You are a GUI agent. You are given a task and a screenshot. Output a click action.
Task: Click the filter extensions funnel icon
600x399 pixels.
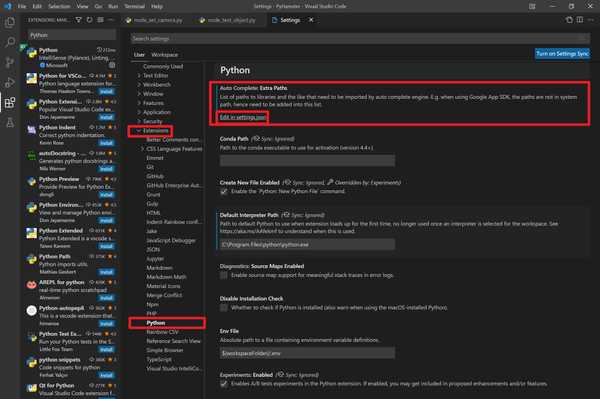coord(78,20)
